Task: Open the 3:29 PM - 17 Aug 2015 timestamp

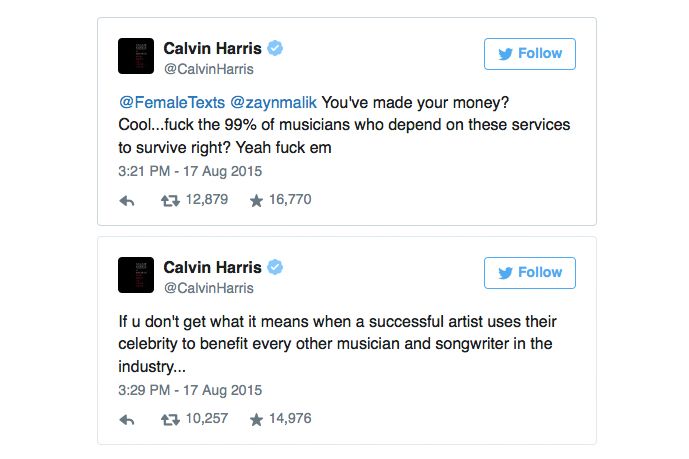Action: click(x=190, y=390)
